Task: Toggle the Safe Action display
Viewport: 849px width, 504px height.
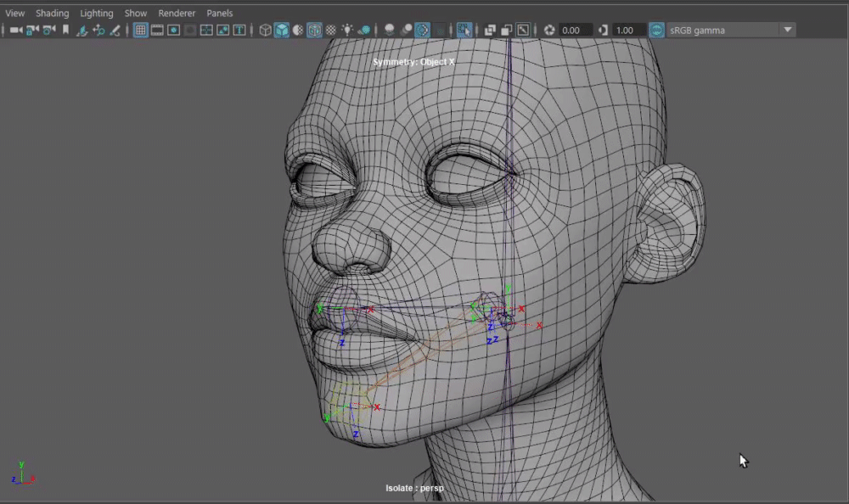Action: 222,31
